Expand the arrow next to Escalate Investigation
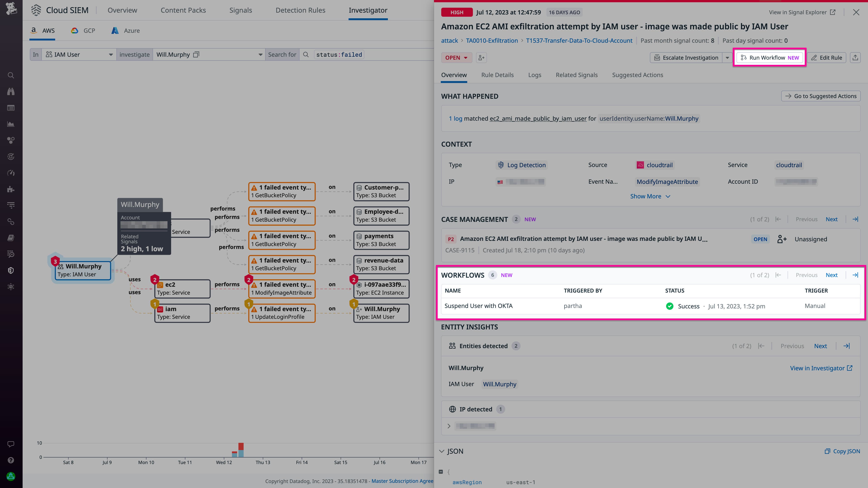Viewport: 868px width, 488px height. (727, 57)
